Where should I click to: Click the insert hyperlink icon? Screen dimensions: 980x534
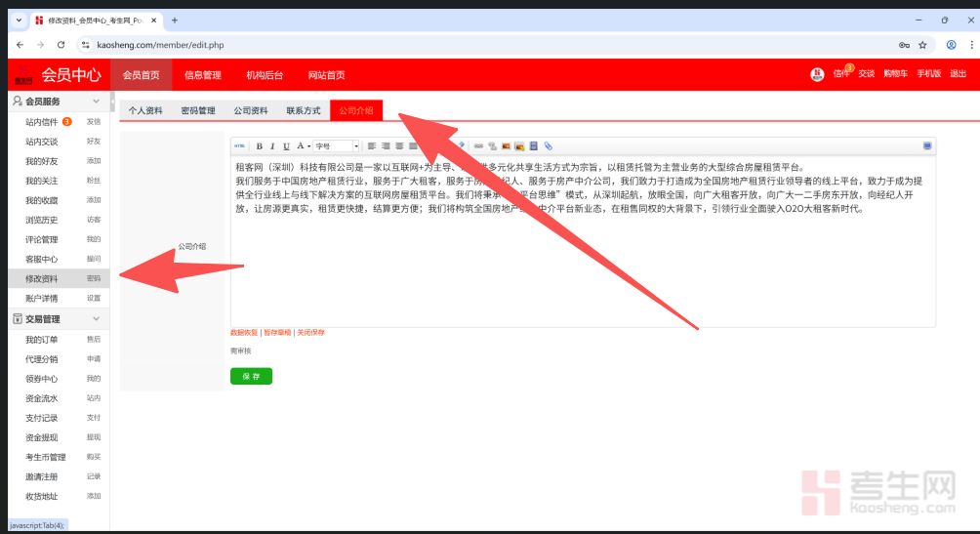(x=478, y=146)
